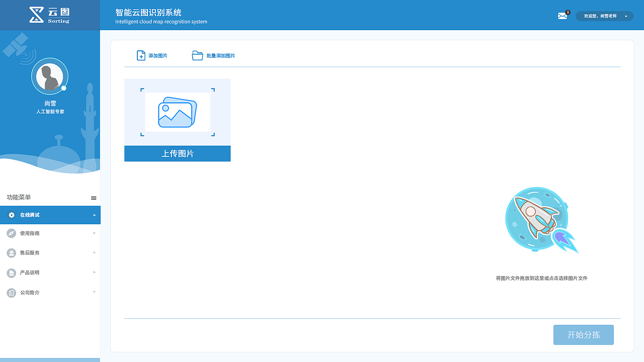Click the 智能云图识别系统 title
Image resolution: width=644 pixels, height=362 pixels.
(148, 13)
